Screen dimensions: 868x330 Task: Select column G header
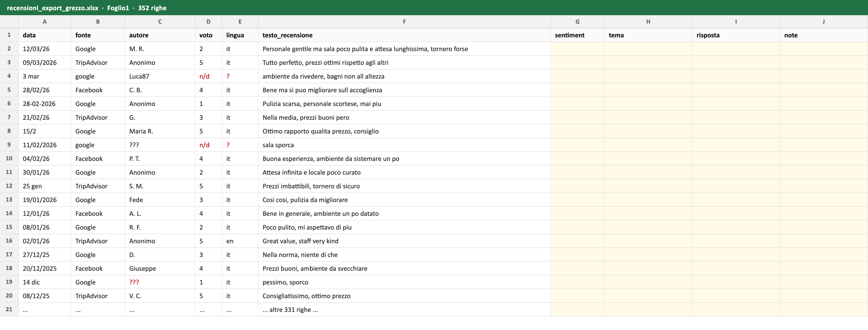(x=578, y=22)
